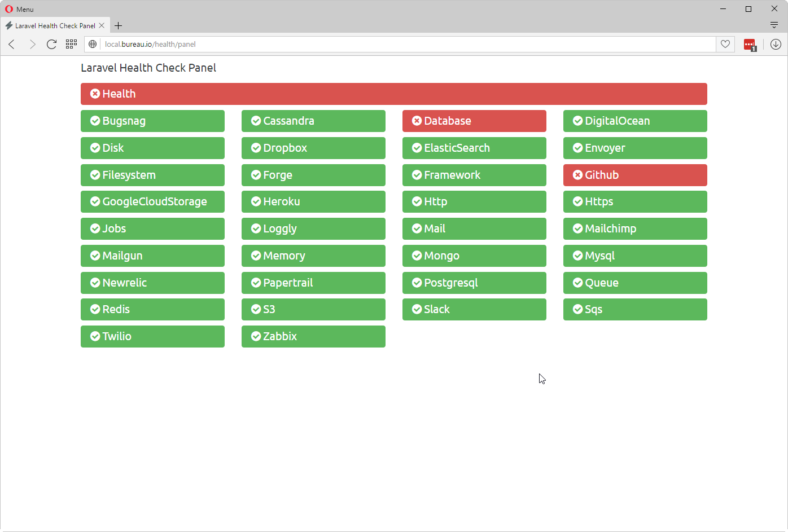The width and height of the screenshot is (788, 532).
Task: Click the Http check button
Action: (x=474, y=201)
